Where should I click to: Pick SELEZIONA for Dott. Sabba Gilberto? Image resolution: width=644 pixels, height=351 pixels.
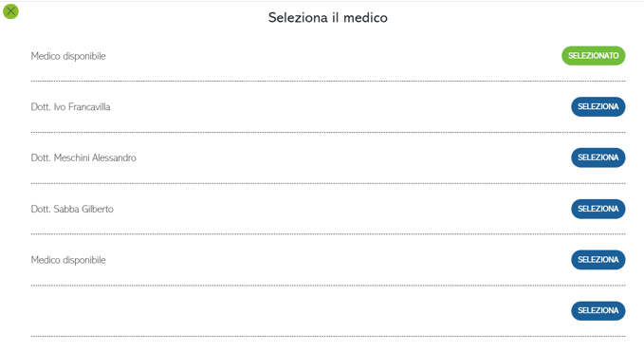click(x=598, y=209)
